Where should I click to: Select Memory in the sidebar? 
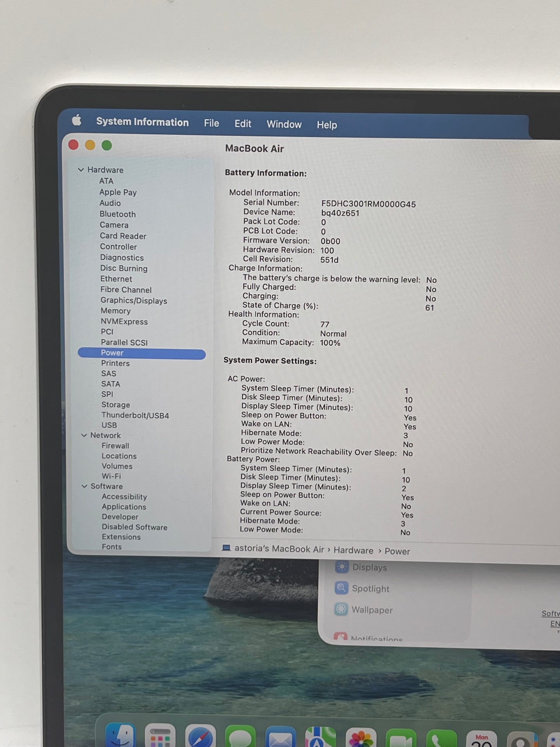pyautogui.click(x=115, y=311)
